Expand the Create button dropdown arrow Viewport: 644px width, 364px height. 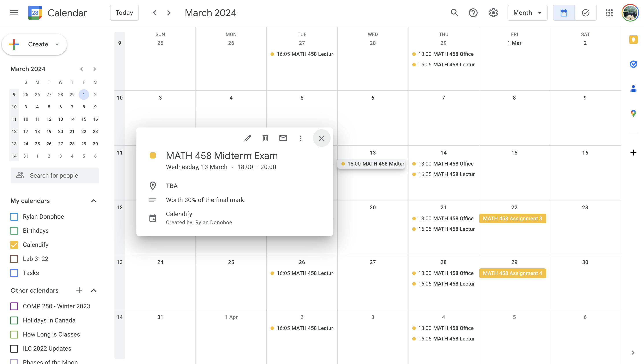[57, 44]
